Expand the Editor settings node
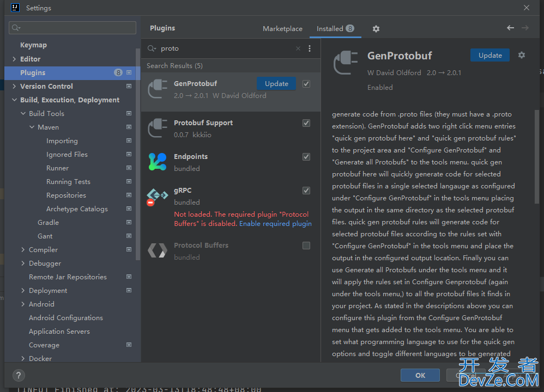The height and width of the screenshot is (392, 544). [14, 59]
